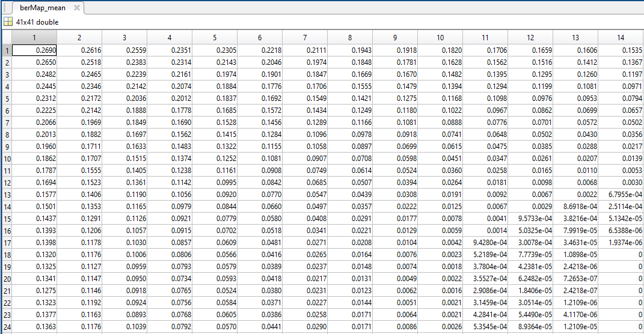Image resolution: width=644 pixels, height=334 pixels.
Task: Click cell containing 0.1862
Action: point(34,159)
